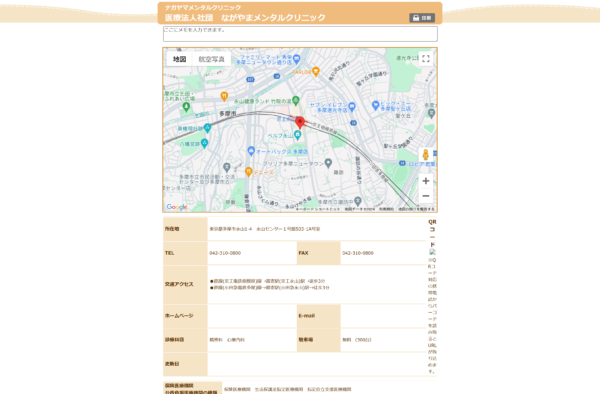Switch map to 航空写真 view
600x394 pixels.
click(x=211, y=59)
